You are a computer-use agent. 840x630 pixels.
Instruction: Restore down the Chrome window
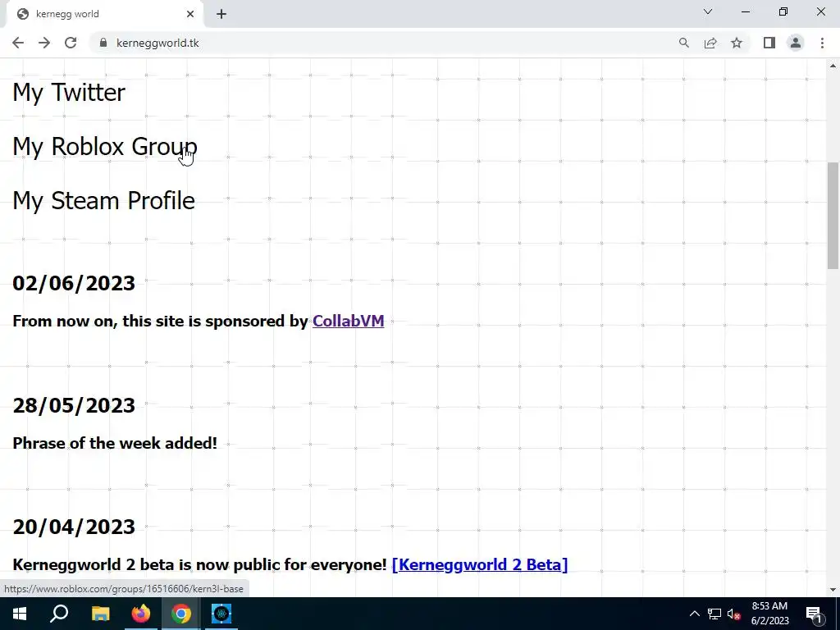783,11
